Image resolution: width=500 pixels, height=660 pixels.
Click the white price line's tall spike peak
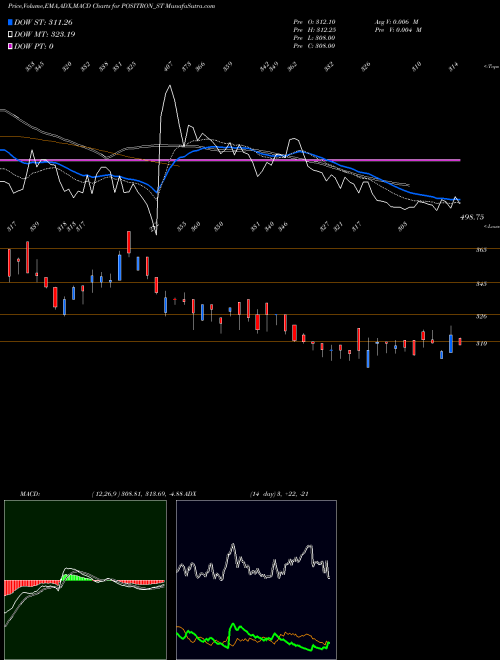tap(170, 86)
